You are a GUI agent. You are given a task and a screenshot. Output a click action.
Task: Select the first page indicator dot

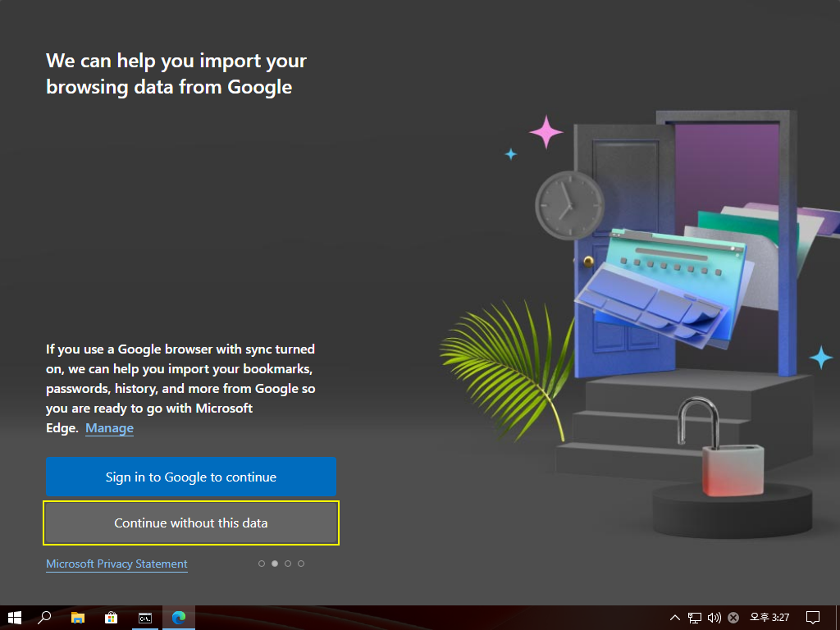pos(262,564)
